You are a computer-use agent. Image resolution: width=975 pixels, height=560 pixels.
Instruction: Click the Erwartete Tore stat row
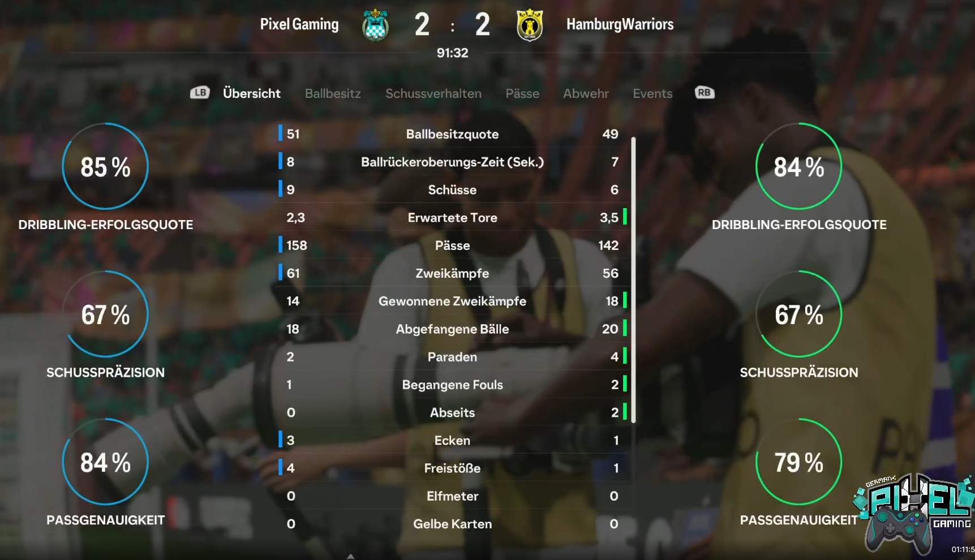coord(453,217)
